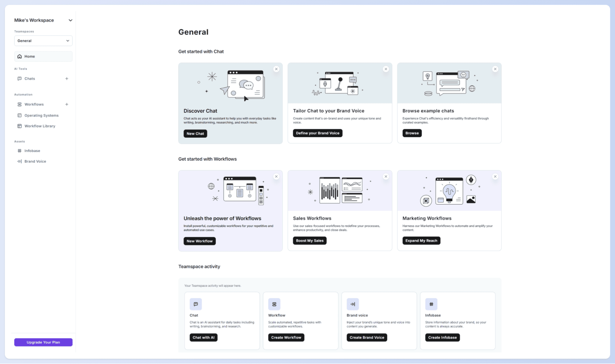The height and width of the screenshot is (364, 615).
Task: Add a new workflow via sidebar plus icon
Action: coord(67,104)
